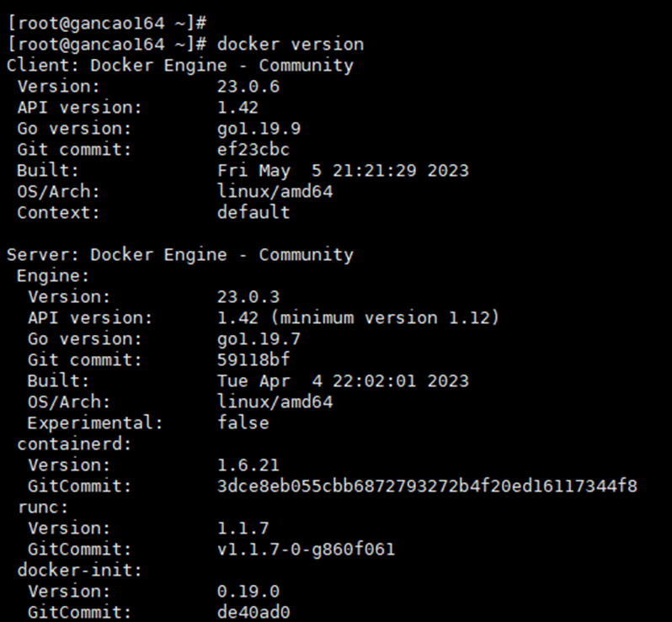Click the empty first root@gancao164 prompt line

point(107,23)
